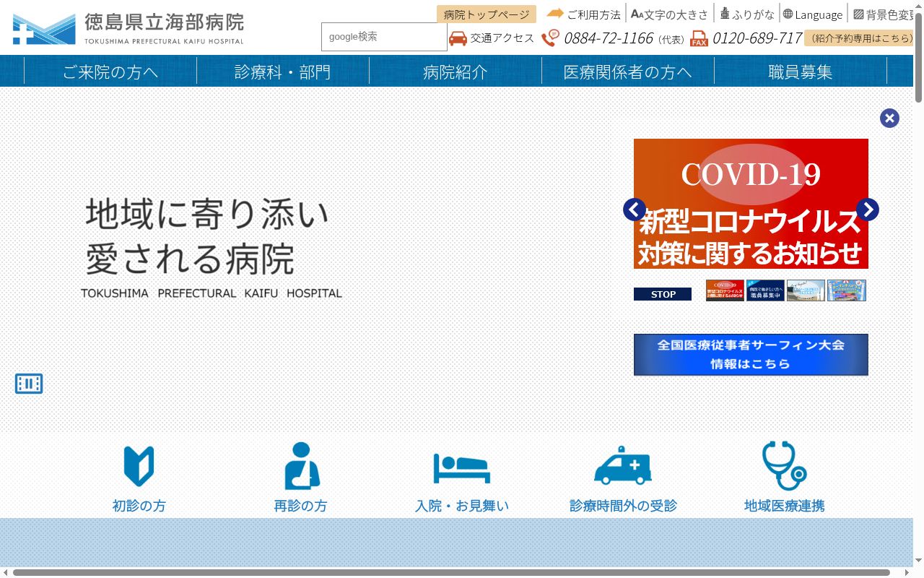The height and width of the screenshot is (578, 924).
Task: Click the FAX icon beside 0120-689-717
Action: [x=699, y=38]
